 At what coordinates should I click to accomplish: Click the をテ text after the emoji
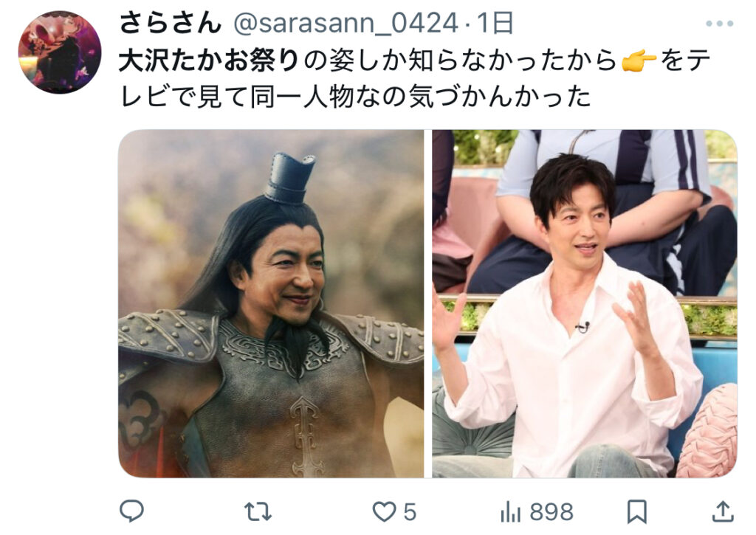click(x=685, y=61)
